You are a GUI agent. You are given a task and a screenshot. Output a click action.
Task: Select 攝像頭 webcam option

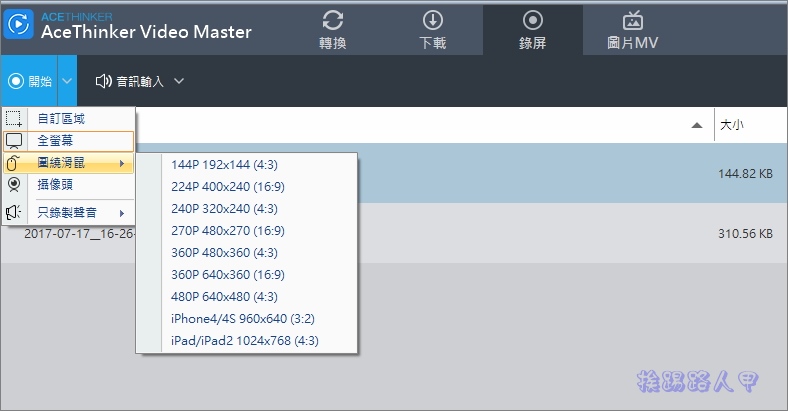pos(69,184)
